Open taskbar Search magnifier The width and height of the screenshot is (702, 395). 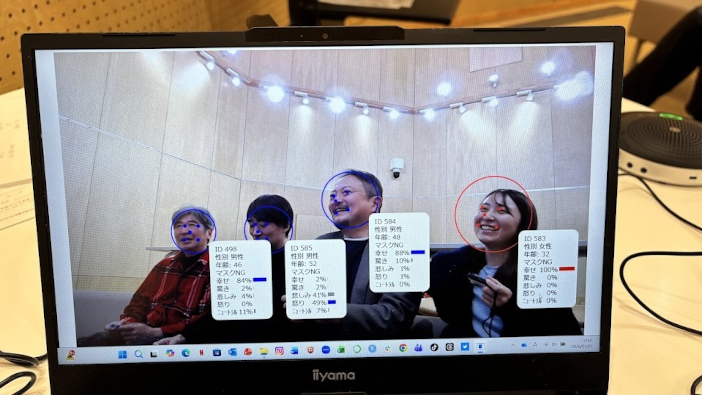click(x=139, y=354)
